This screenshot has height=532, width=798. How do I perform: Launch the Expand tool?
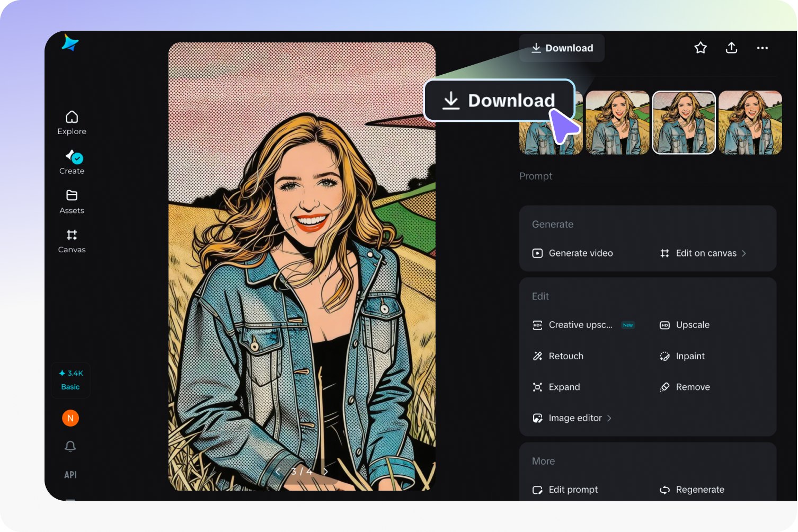pos(564,387)
